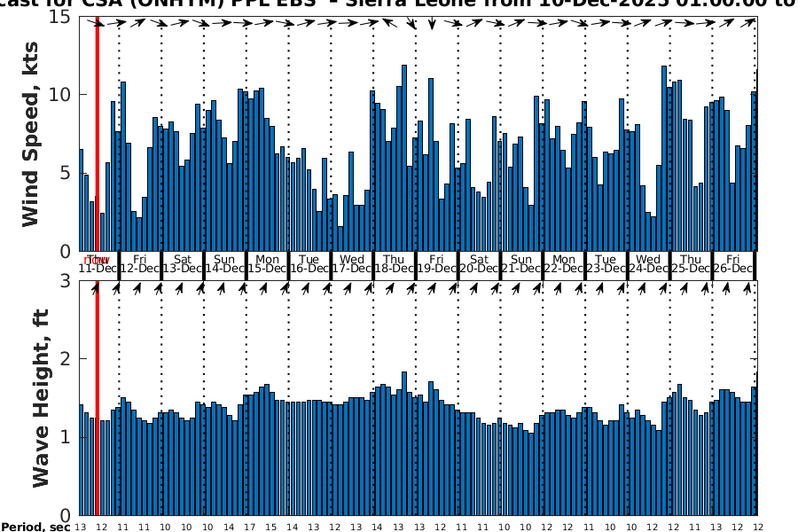Click the red current-time line in wind speed chart
The width and height of the screenshot is (798, 532).
pyautogui.click(x=97, y=133)
